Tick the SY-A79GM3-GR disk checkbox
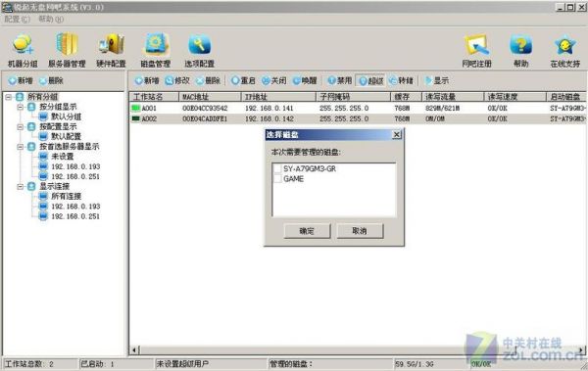Image resolution: width=588 pixels, height=371 pixels. coord(277,168)
